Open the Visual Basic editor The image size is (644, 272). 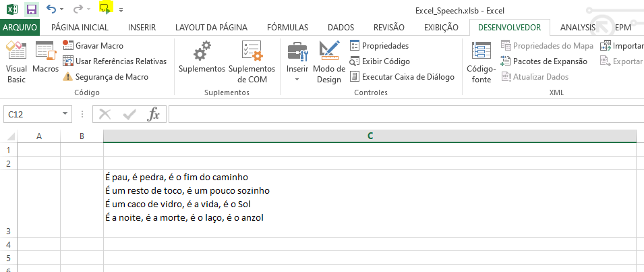click(16, 61)
